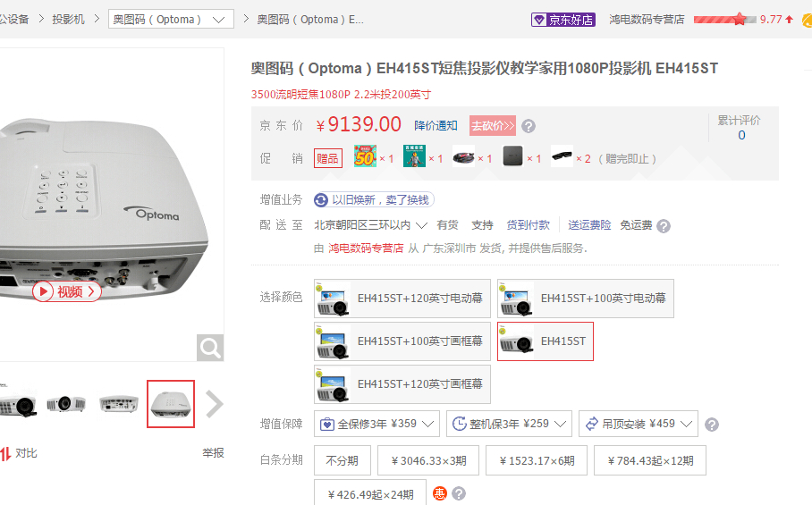This screenshot has height=505, width=812.
Task: Click the trade-in recycle icon
Action: click(x=321, y=199)
